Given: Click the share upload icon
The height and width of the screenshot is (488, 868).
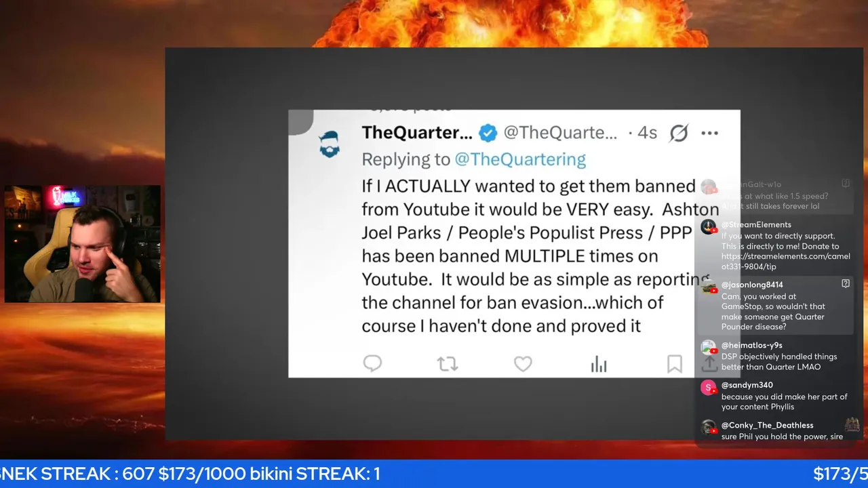Looking at the screenshot, I should tap(709, 364).
